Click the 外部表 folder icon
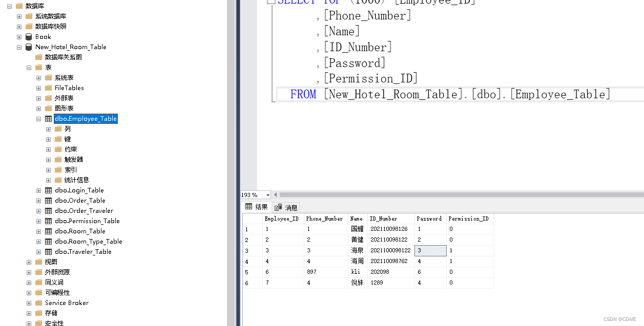The image size is (644, 326). click(48, 98)
